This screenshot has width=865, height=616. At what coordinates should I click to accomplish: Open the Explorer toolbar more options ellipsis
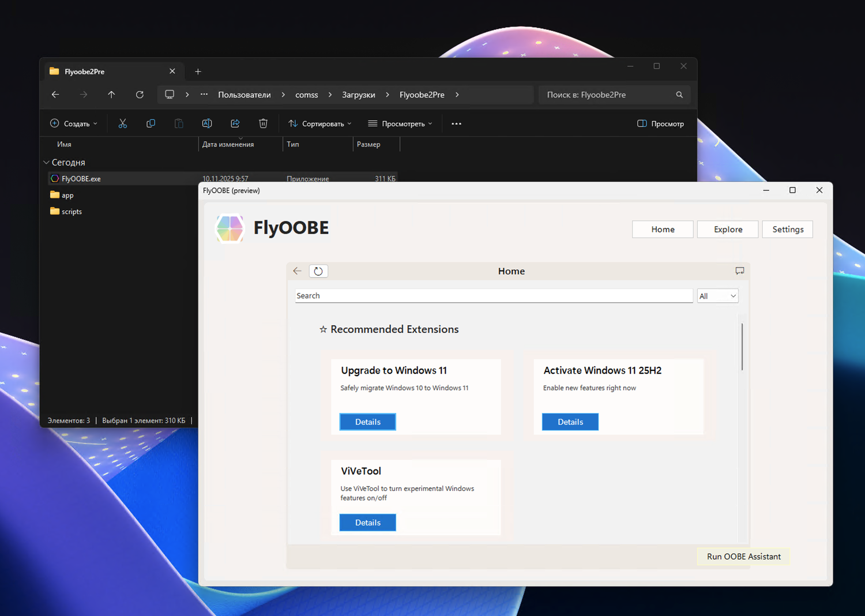coord(456,123)
